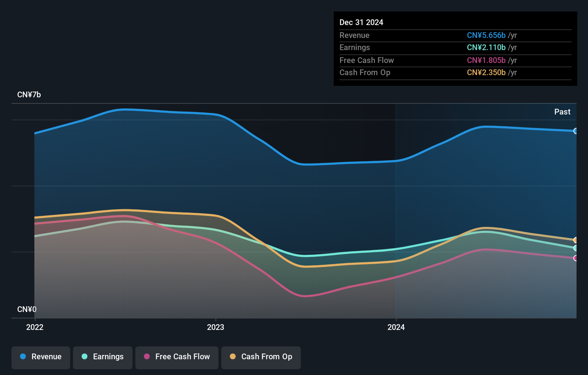Click the 2024 gridline marker on the chart
Screen dimensions: 588x375
point(396,211)
